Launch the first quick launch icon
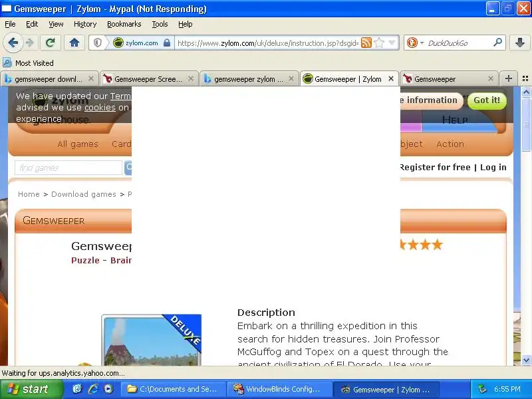 click(x=77, y=389)
